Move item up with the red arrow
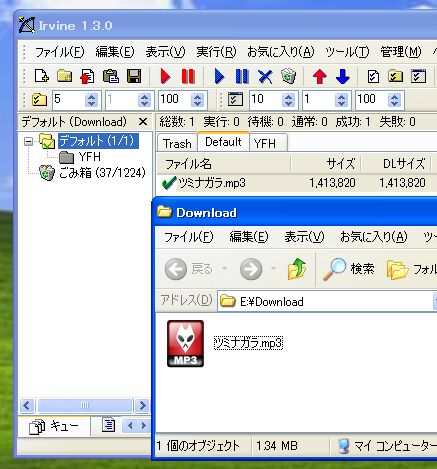Viewport: 437px width, 469px height. pos(320,76)
